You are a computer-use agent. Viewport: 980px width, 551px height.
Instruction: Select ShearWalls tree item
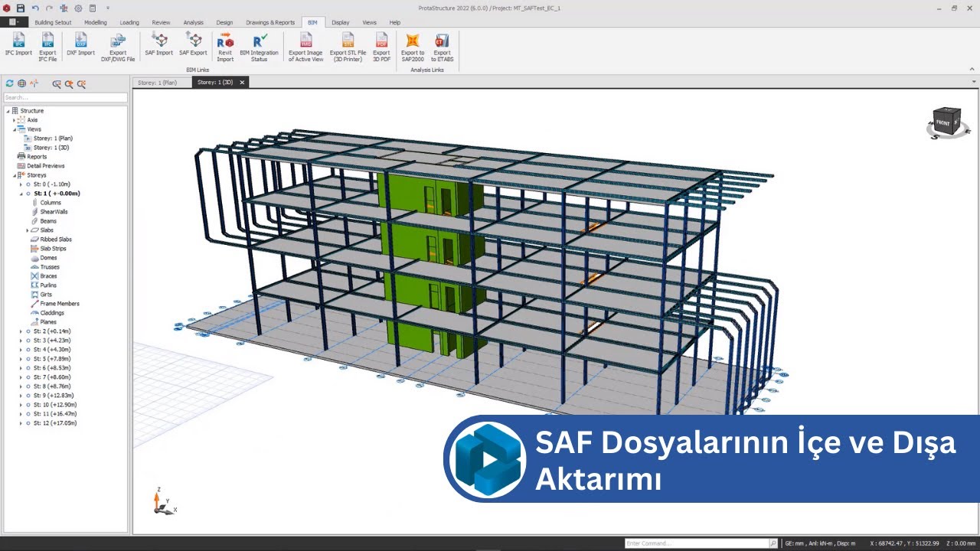pos(54,212)
